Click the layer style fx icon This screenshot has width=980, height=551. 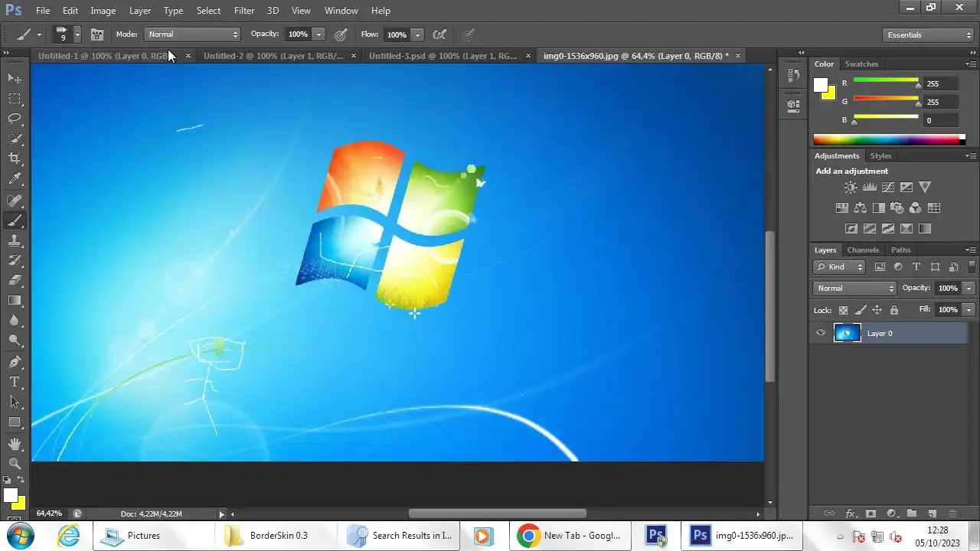(x=850, y=514)
